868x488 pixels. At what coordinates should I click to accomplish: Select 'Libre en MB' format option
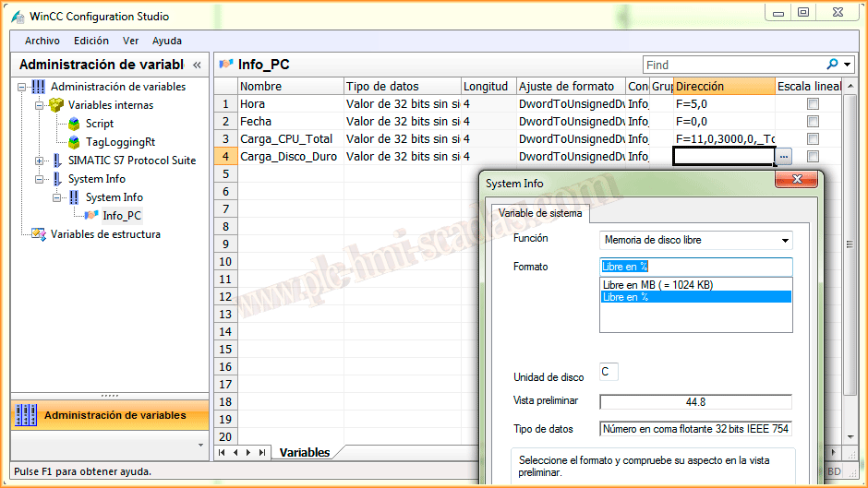pos(657,285)
